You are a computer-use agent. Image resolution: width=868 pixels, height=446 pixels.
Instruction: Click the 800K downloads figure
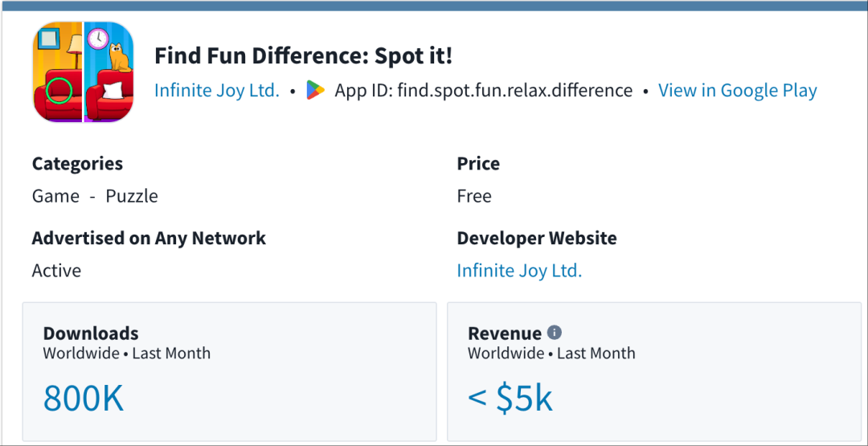(x=84, y=399)
